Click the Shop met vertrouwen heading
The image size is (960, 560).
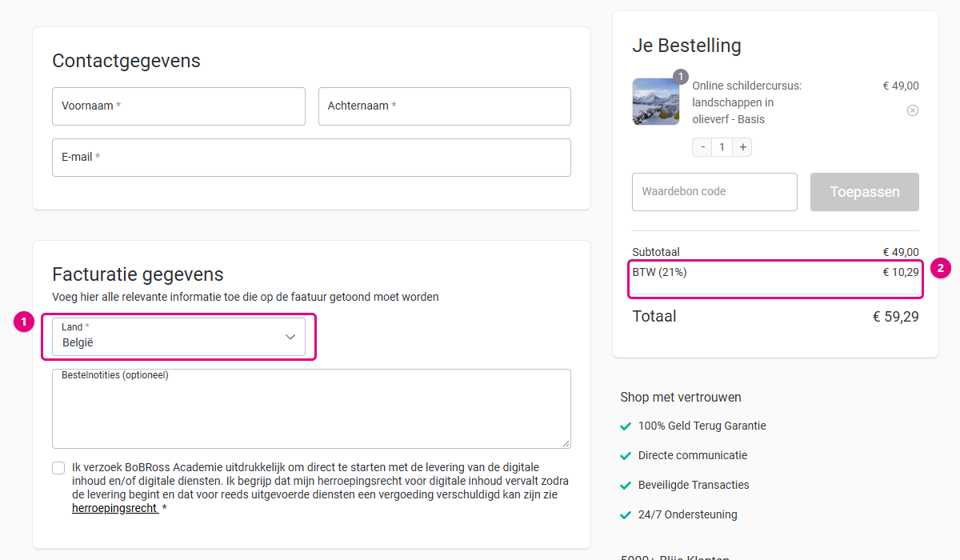[681, 397]
